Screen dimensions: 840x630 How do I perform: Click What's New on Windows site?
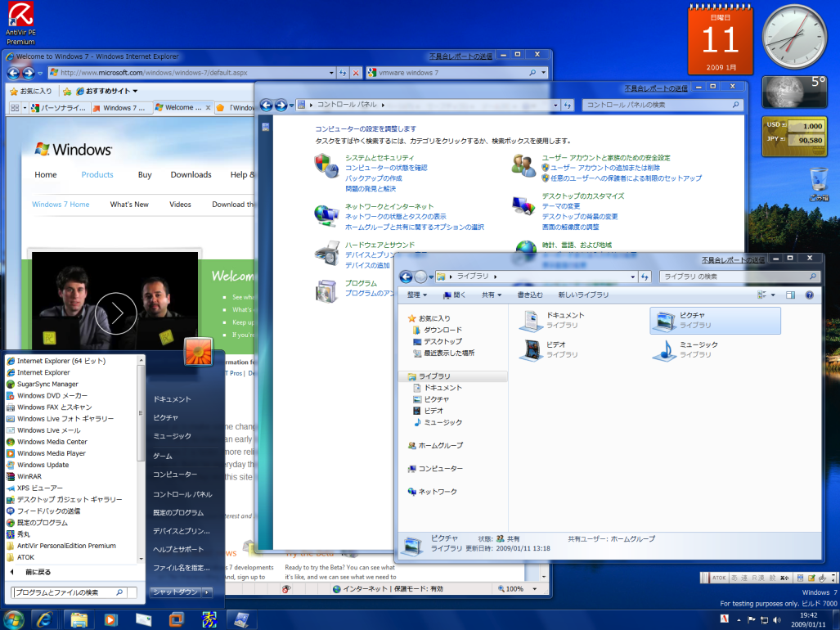click(x=129, y=204)
